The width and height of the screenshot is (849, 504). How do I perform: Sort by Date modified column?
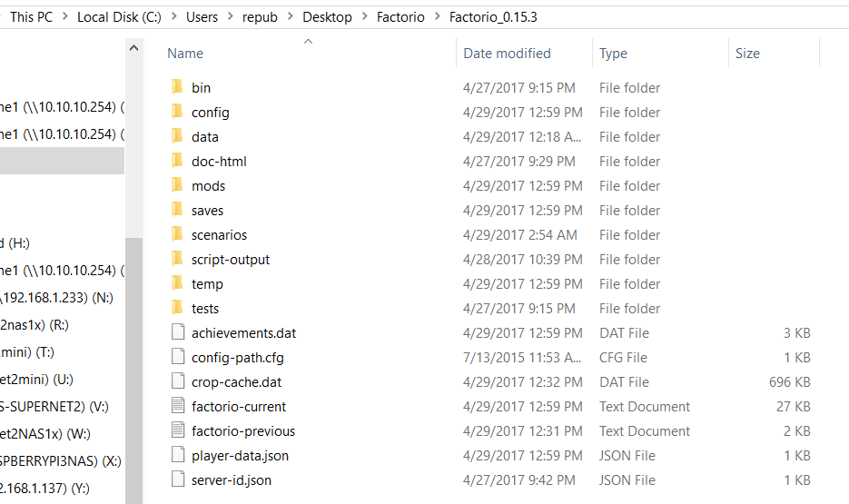(x=507, y=53)
